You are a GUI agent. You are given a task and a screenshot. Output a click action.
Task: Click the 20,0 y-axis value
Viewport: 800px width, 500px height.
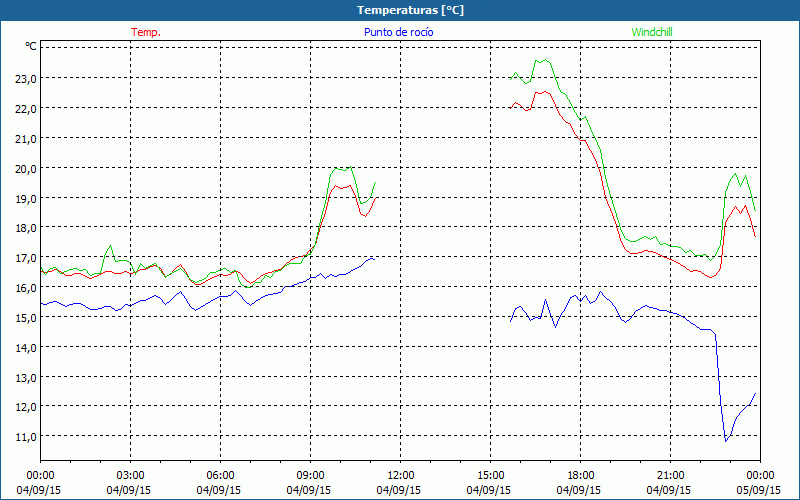click(x=28, y=168)
